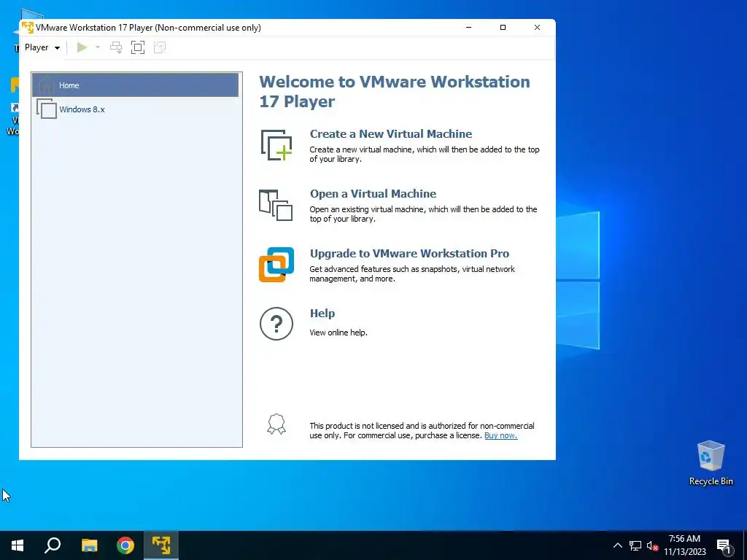Click 'Get advanced features' description text
This screenshot has height=560, width=747.
point(412,274)
